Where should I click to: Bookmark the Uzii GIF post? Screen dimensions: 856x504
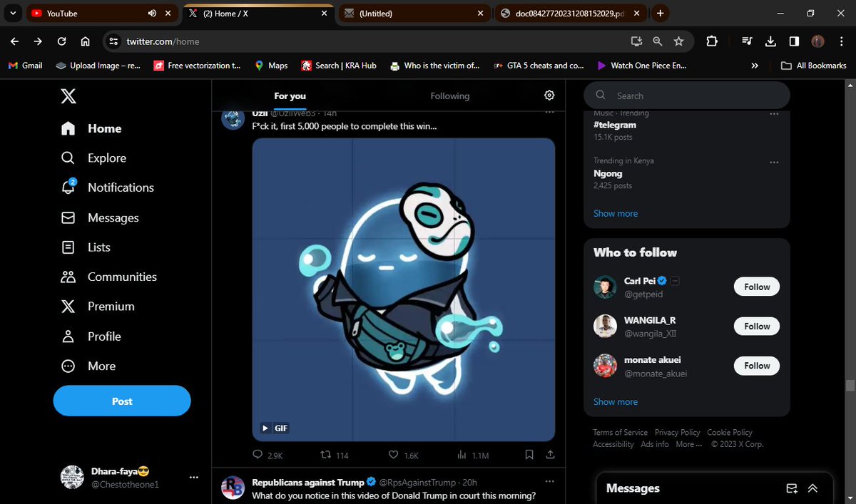point(529,455)
